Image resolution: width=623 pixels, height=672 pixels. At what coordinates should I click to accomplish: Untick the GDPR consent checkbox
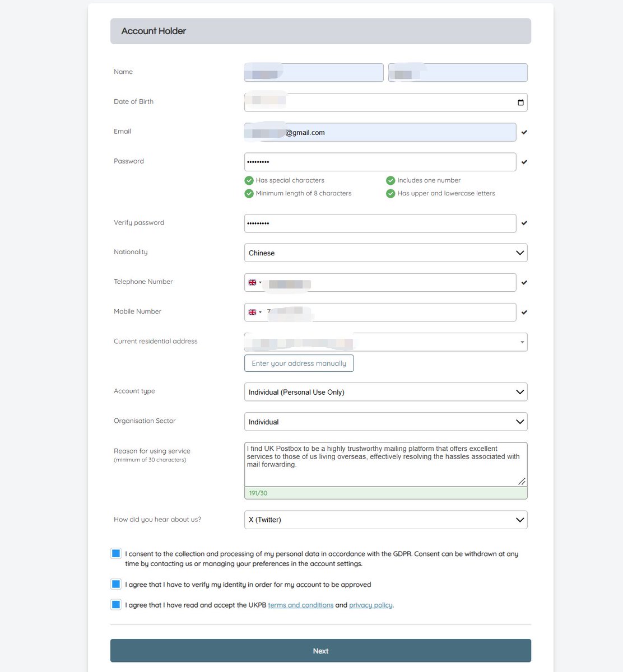pos(116,553)
